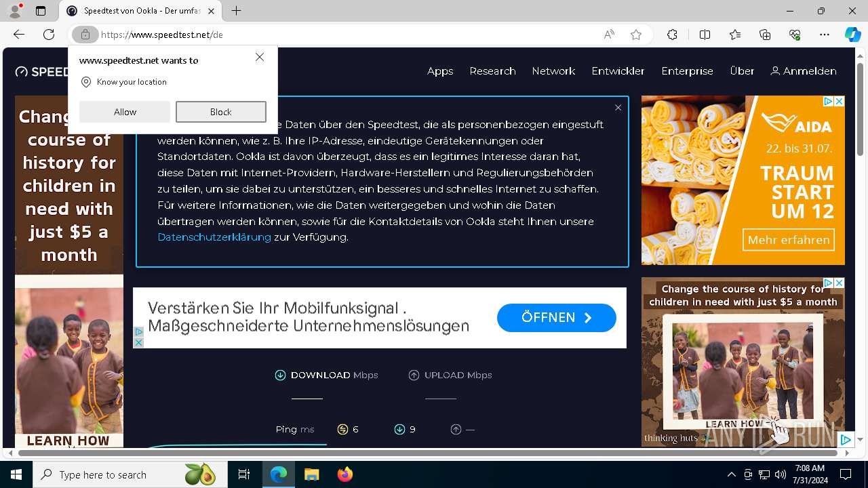
Task: Open AdChoices icon on AIDA ad
Action: pos(828,101)
